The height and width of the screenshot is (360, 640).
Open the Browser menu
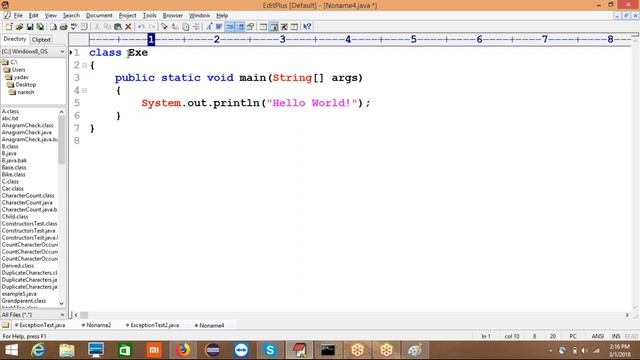tap(173, 16)
